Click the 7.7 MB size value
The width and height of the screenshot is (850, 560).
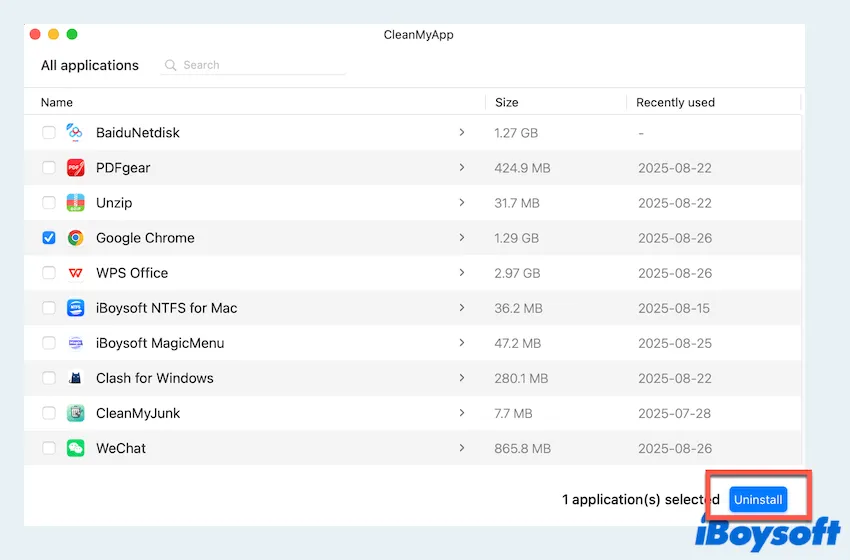(x=513, y=414)
